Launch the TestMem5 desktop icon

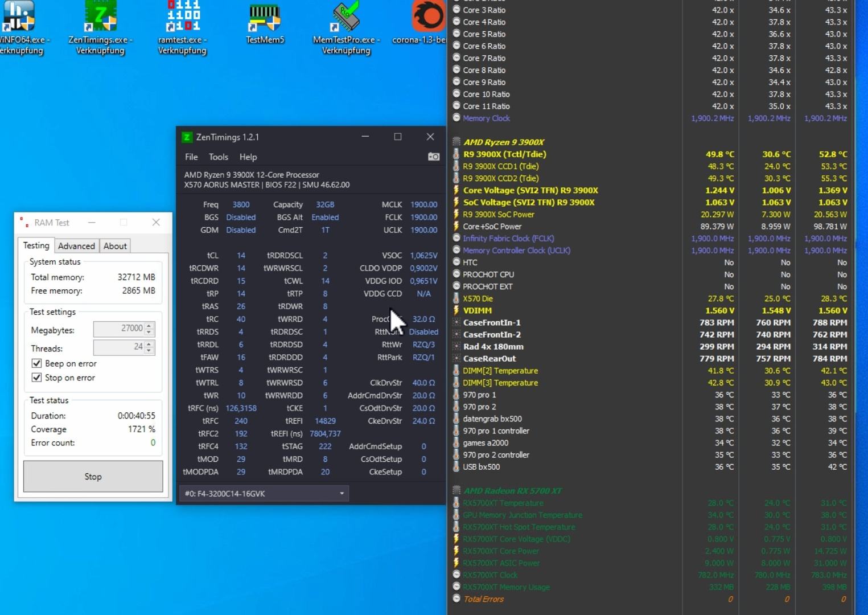pyautogui.click(x=265, y=24)
